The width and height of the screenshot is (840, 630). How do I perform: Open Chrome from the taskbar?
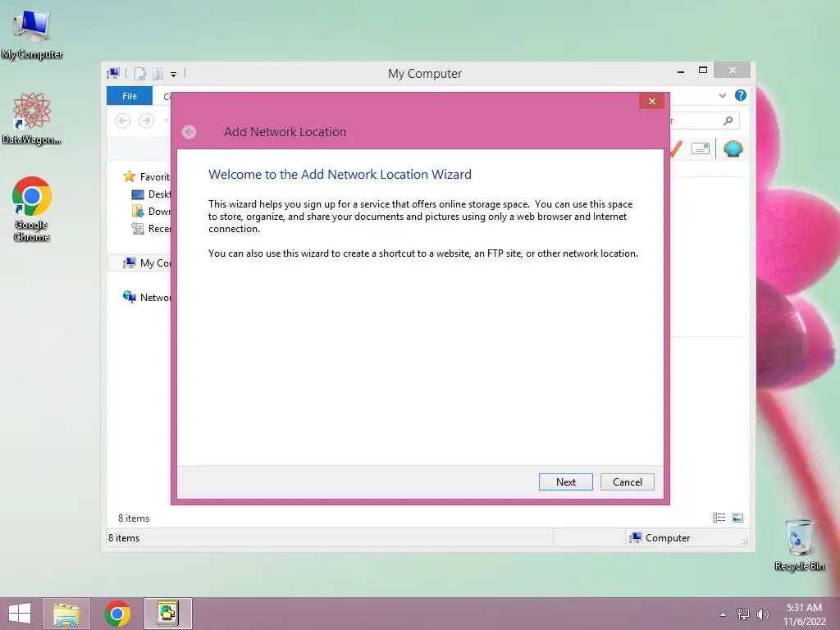click(x=117, y=614)
